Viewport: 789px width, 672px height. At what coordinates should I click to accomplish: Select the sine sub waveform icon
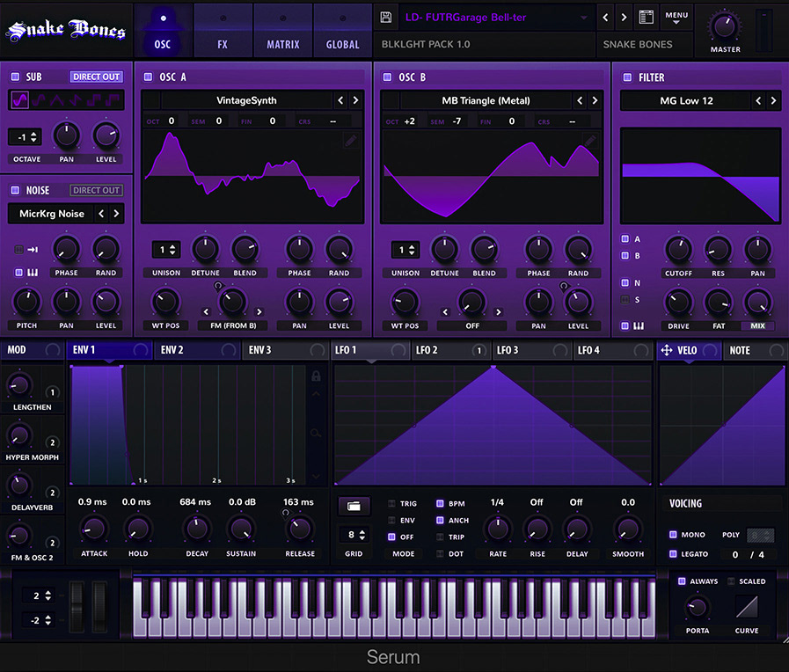pyautogui.click(x=19, y=100)
